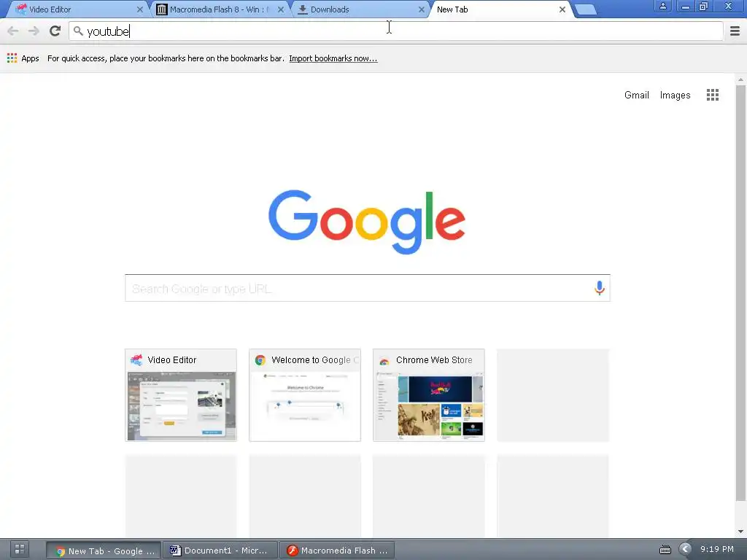
Task: Open a new tab with the new-tab button
Action: click(x=586, y=9)
